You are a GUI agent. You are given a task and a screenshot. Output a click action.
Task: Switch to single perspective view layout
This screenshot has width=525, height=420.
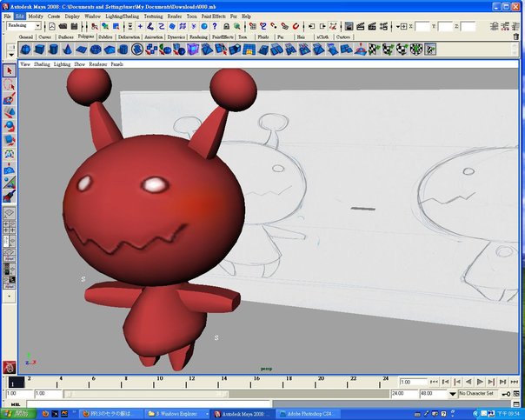[10, 212]
